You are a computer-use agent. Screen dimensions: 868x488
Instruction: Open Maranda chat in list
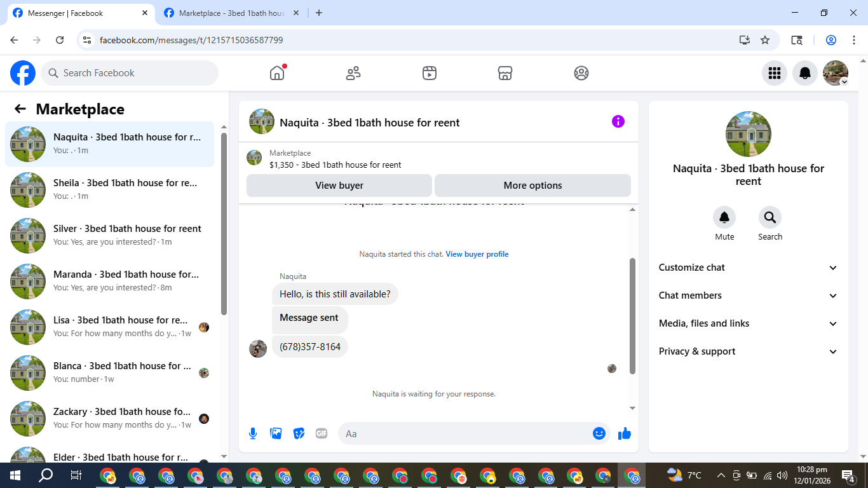pos(110,281)
